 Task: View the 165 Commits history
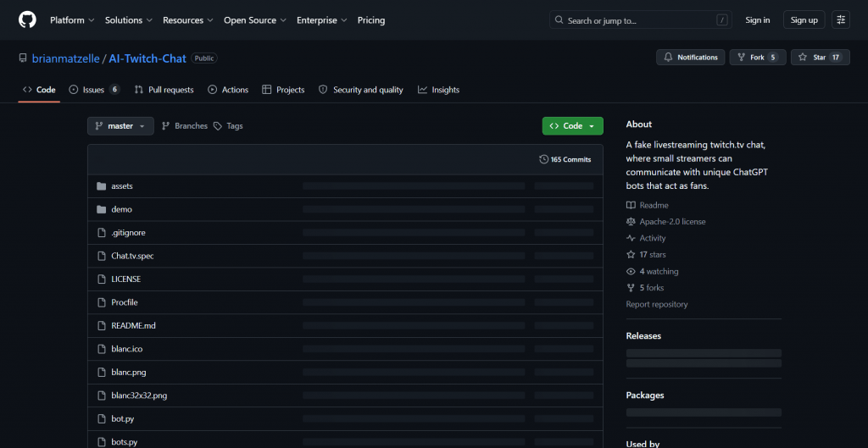click(565, 159)
